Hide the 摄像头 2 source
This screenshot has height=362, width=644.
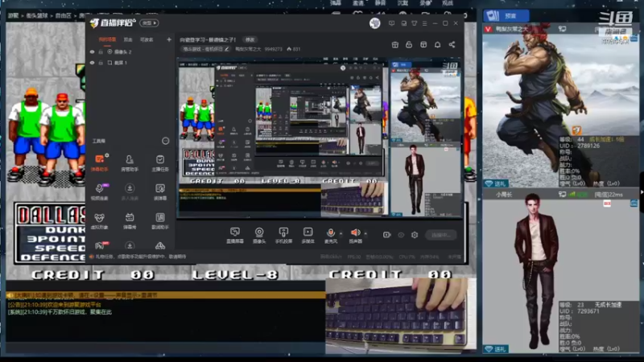pyautogui.click(x=92, y=52)
